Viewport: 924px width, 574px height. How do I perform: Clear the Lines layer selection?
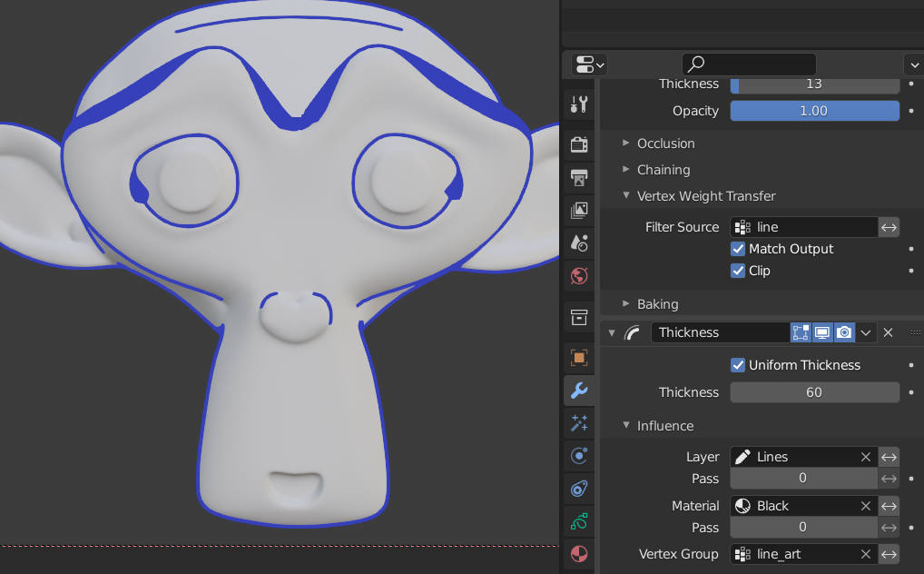[866, 457]
